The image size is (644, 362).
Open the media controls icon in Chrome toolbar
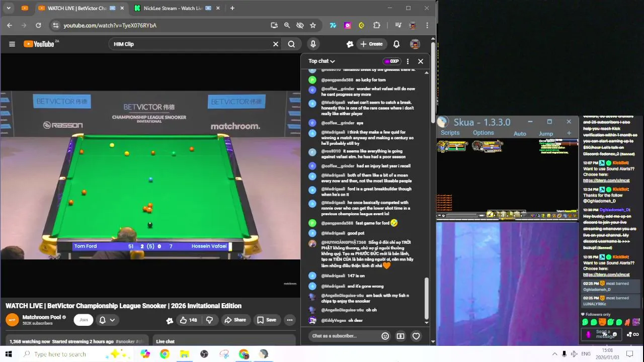pos(398,25)
